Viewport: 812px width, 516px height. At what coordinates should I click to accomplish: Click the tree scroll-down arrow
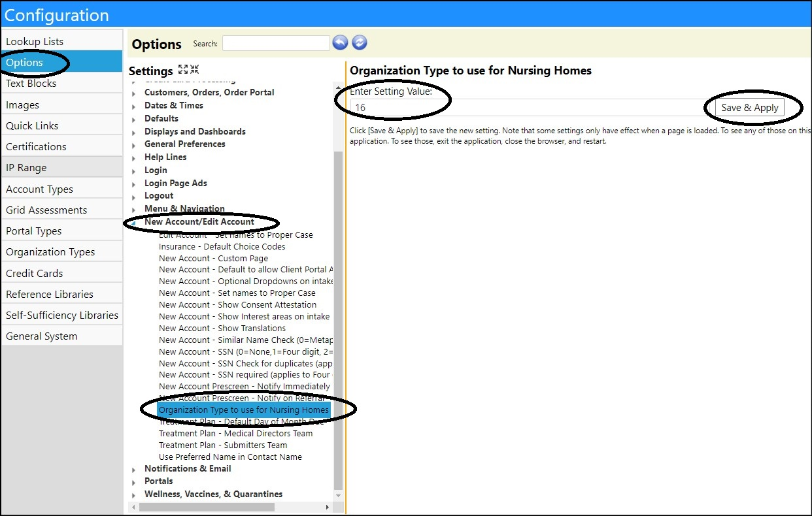[338, 496]
